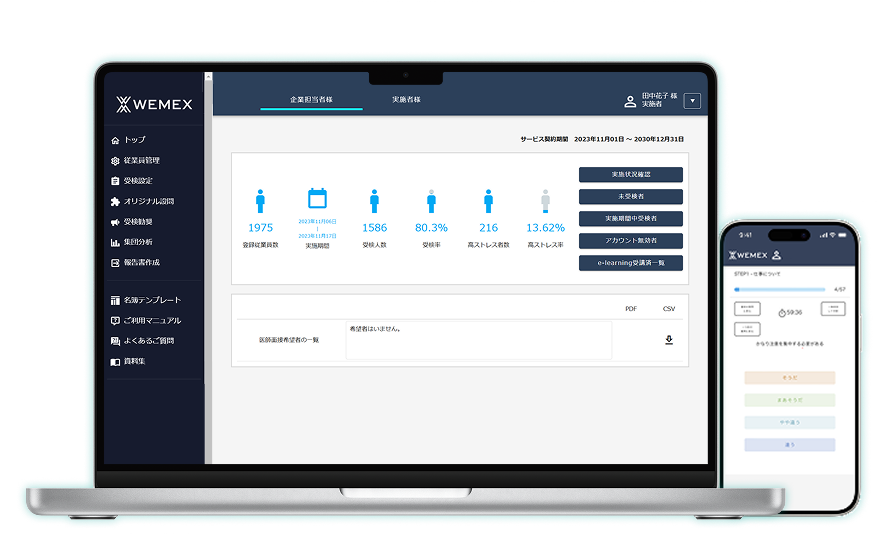Open e-learning受講済一覧
Screen dimensions: 878x534
click(x=630, y=263)
